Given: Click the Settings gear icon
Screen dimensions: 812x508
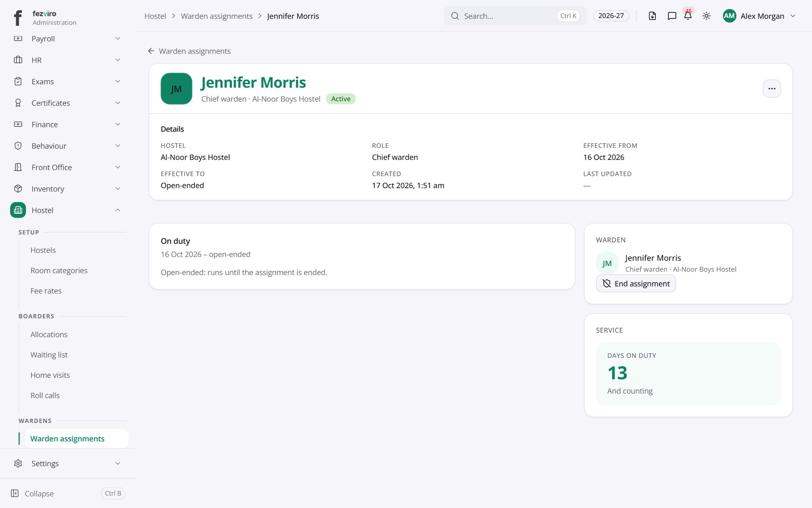Looking at the screenshot, I should click(x=18, y=463).
